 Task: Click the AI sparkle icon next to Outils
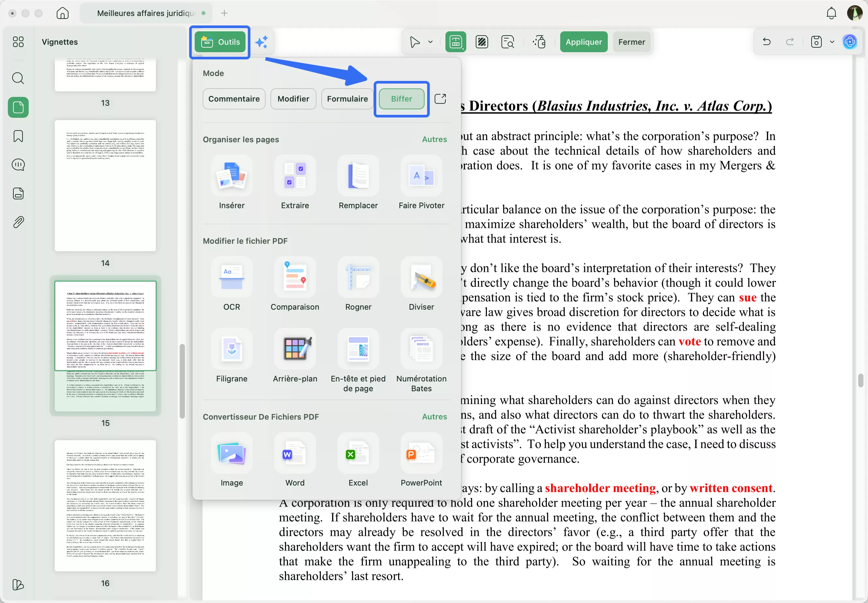click(261, 42)
